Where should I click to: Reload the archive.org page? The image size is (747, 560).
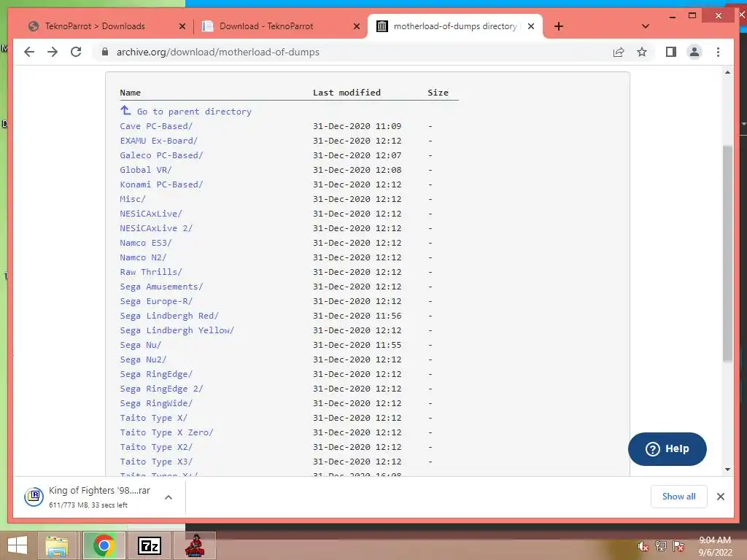pyautogui.click(x=76, y=52)
